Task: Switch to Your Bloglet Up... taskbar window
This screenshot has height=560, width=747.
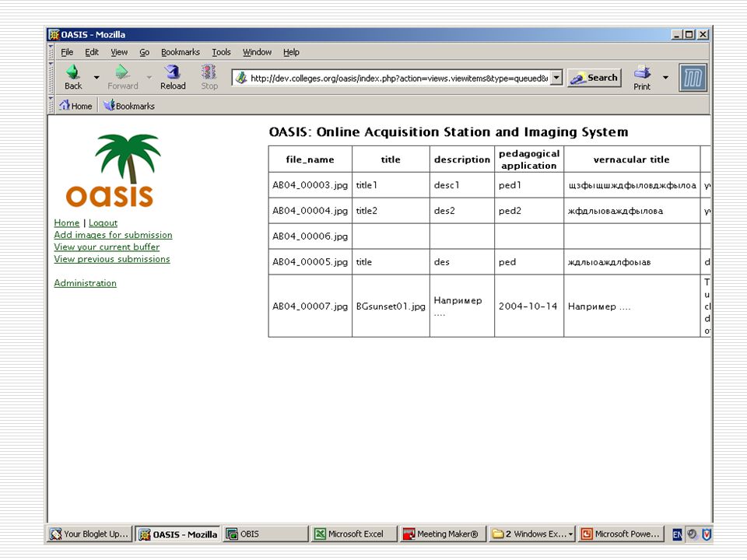Action: pyautogui.click(x=90, y=534)
